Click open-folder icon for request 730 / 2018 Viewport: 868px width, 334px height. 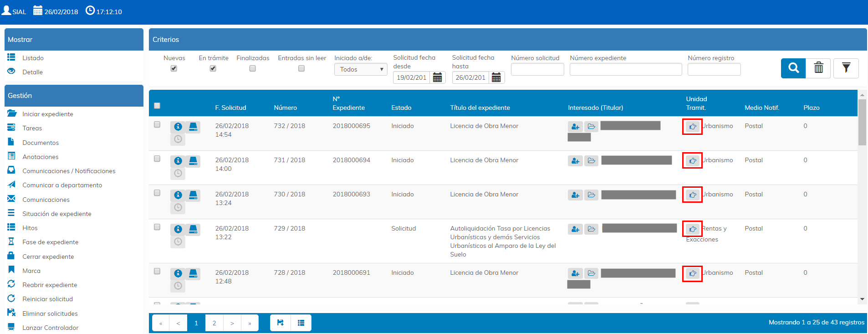(x=591, y=195)
